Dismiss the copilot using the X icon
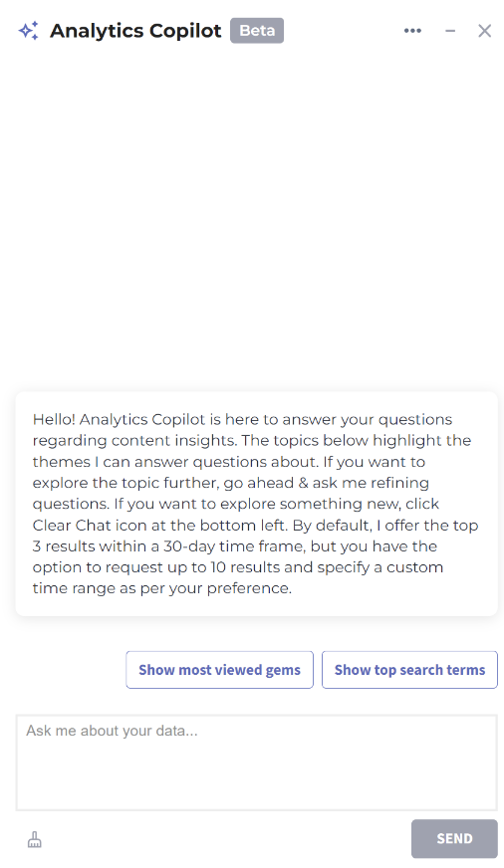 click(485, 31)
